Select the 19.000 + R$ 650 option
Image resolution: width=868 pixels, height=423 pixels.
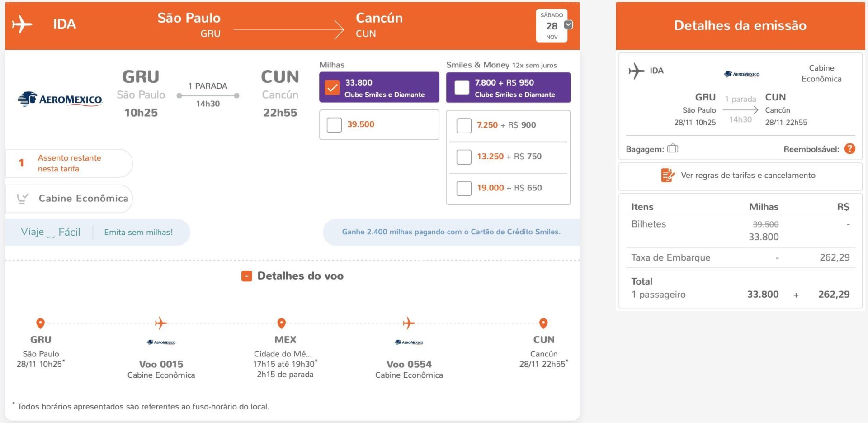(464, 188)
